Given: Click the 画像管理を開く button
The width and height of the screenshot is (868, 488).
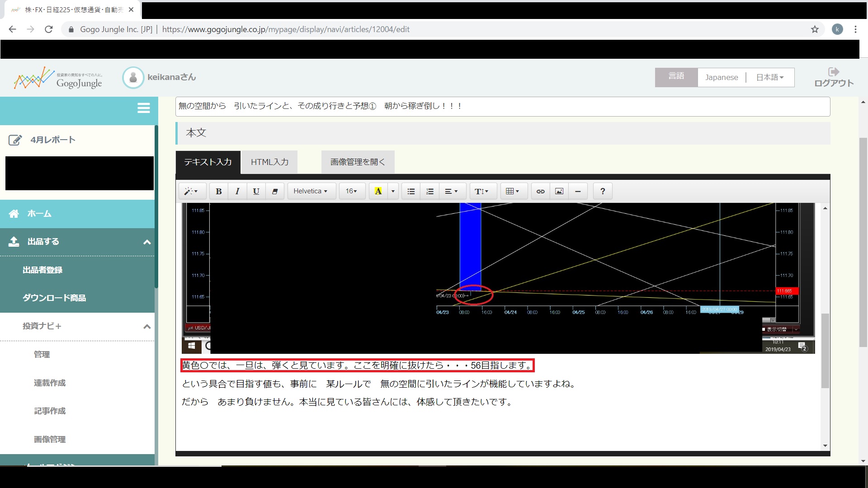Looking at the screenshot, I should tap(358, 162).
